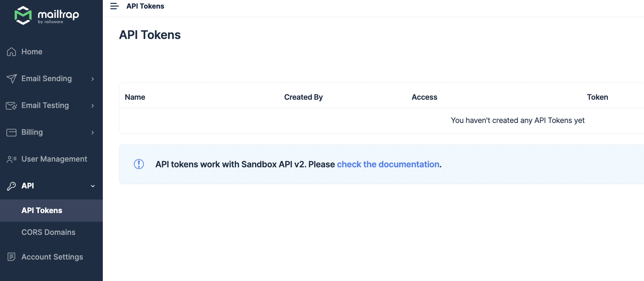Expand the Billing submenu chevron
The height and width of the screenshot is (281, 644).
point(92,132)
